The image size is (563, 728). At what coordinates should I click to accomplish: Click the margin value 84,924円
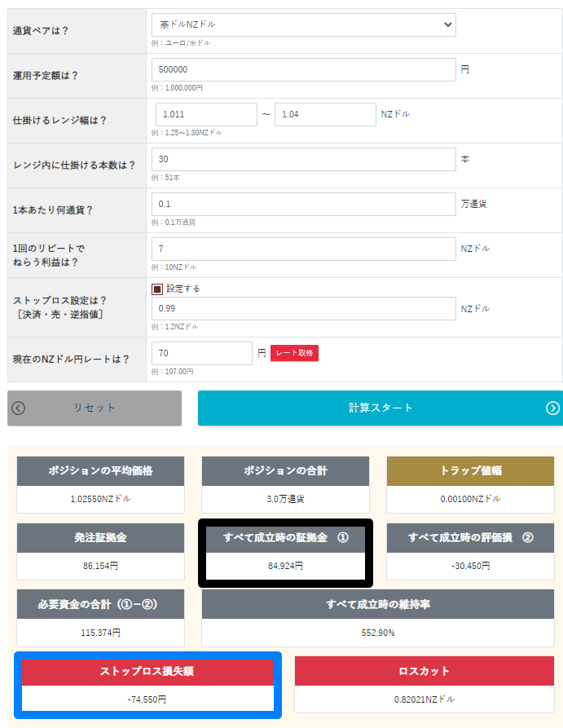coord(285,566)
